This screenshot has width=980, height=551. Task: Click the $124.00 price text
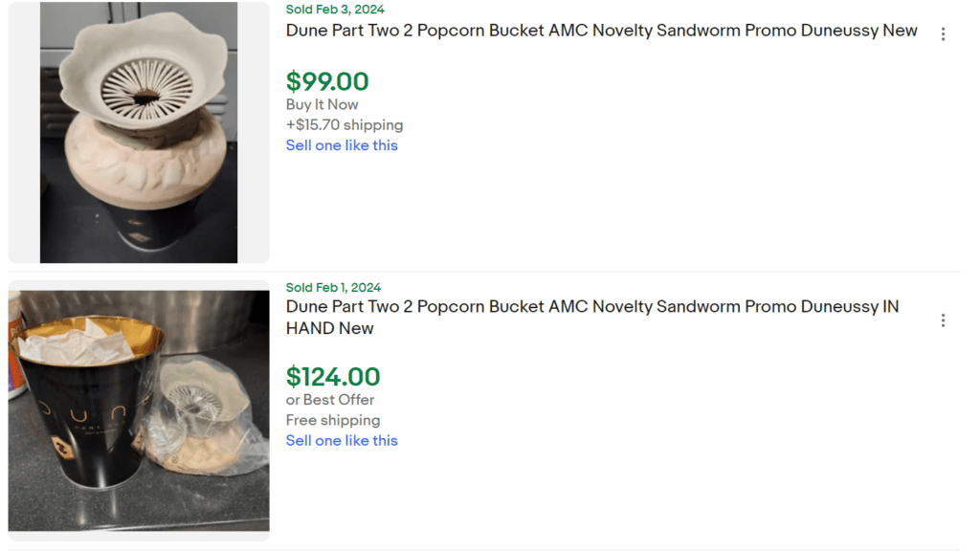(x=331, y=377)
